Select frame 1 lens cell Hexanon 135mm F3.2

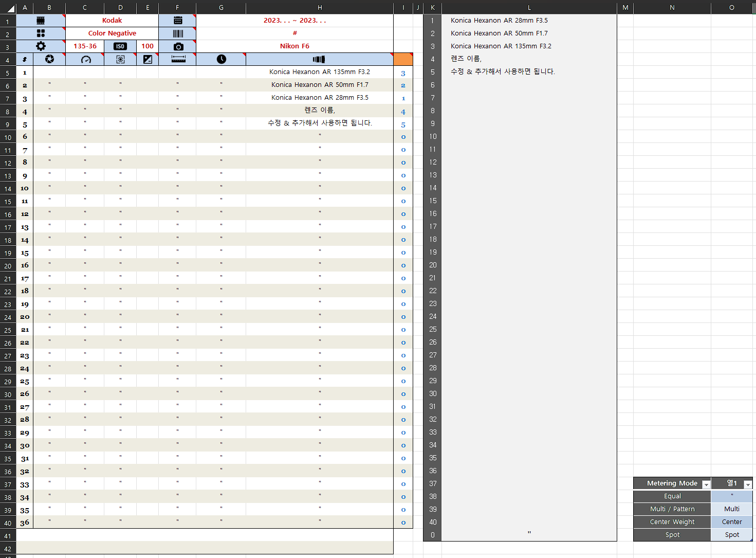pyautogui.click(x=319, y=72)
